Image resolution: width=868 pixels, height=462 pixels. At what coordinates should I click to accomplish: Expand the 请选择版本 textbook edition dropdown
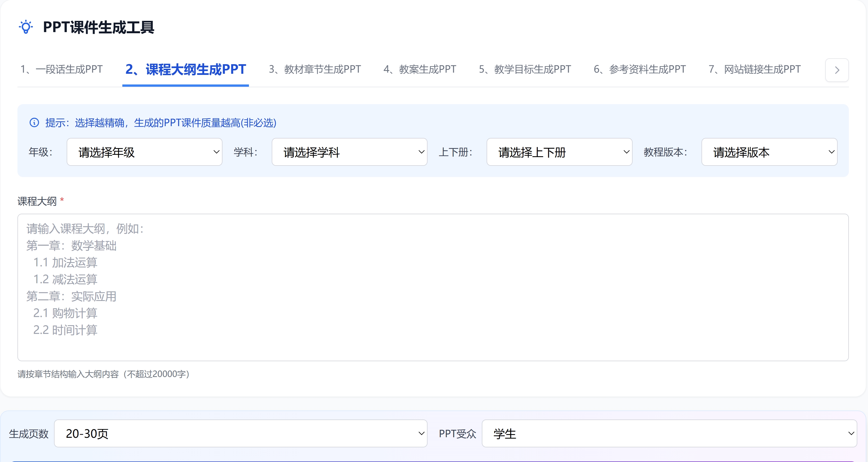(x=769, y=152)
